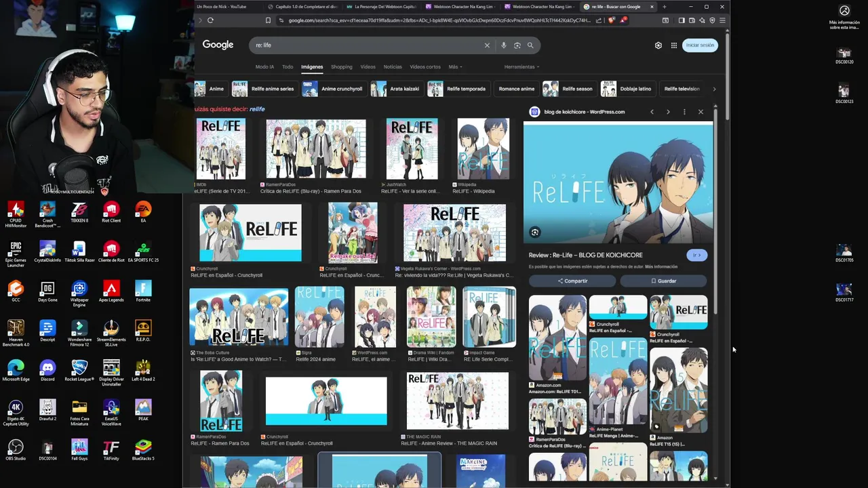Click the browser address bar URL
The width and height of the screenshot is (868, 488).
[x=439, y=20]
